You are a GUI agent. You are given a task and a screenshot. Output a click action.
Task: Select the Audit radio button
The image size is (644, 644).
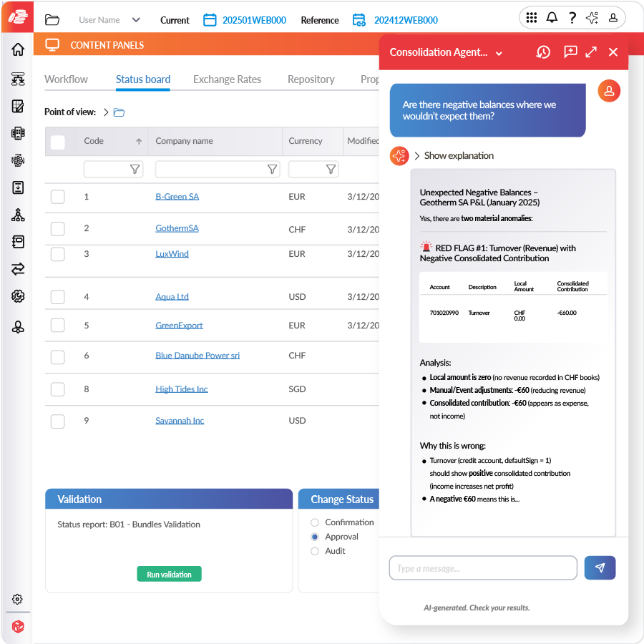tap(315, 551)
